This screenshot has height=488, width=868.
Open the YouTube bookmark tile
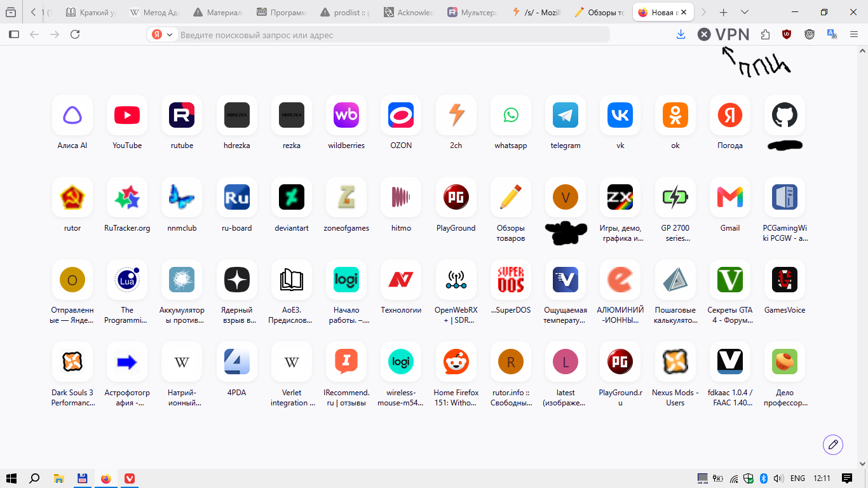127,115
